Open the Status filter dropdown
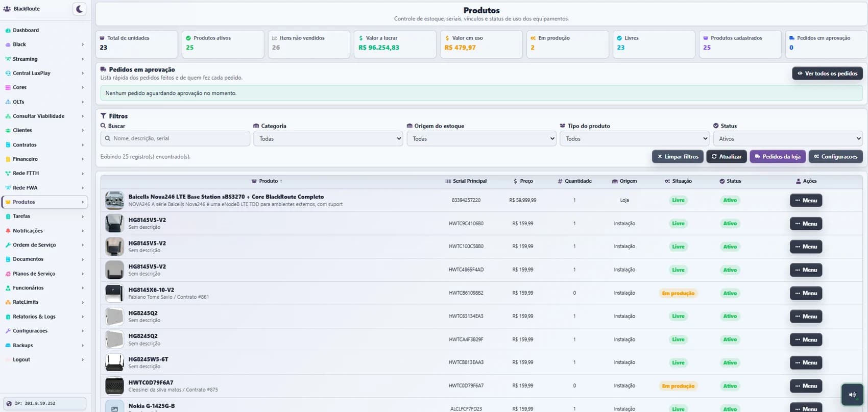The height and width of the screenshot is (412, 868). click(x=788, y=138)
